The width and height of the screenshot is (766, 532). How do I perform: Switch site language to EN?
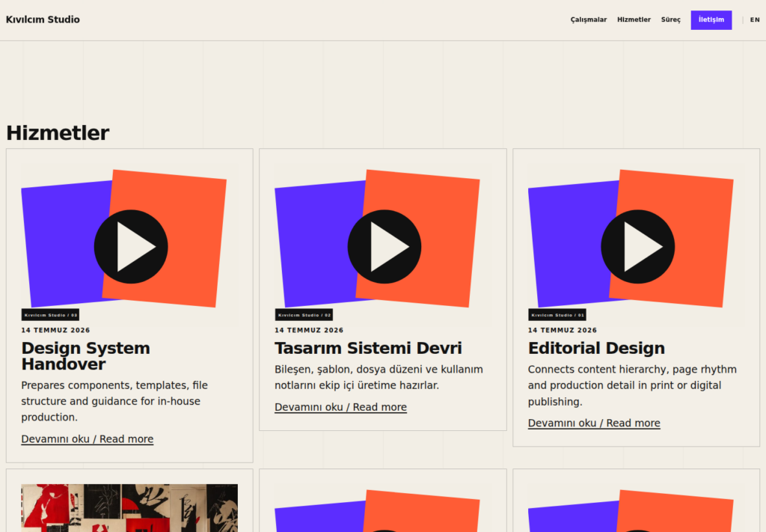[755, 20]
